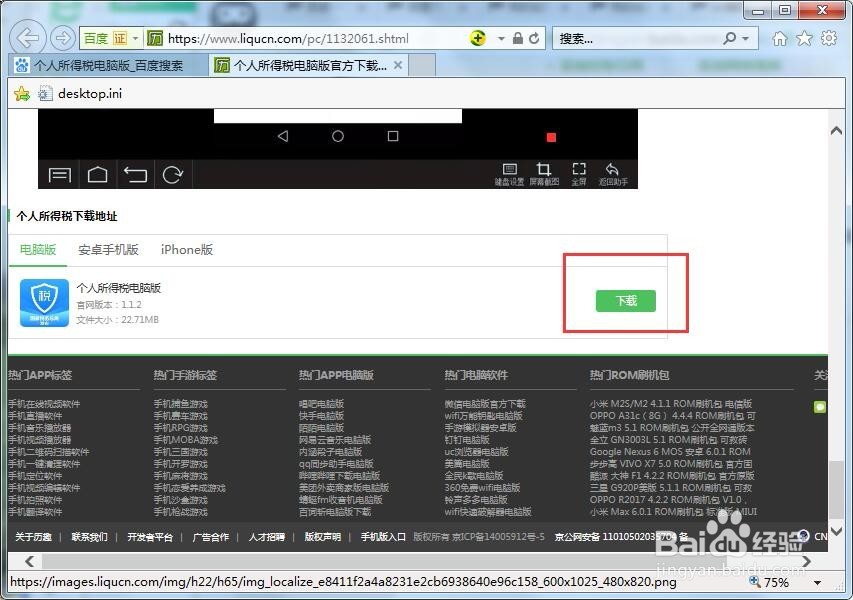
Task: Open the Tools gear icon
Action: click(829, 38)
